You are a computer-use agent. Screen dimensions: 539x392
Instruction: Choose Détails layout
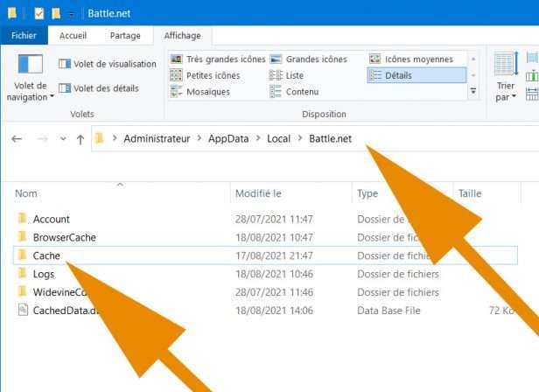[416, 75]
